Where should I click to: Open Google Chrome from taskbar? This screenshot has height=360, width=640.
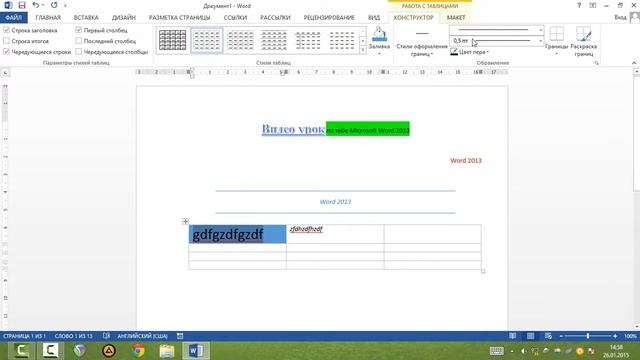[138, 351]
